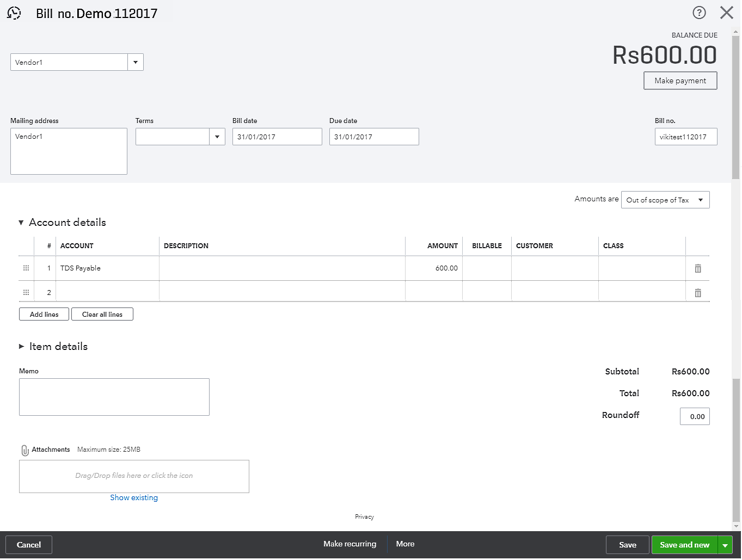Image resolution: width=742 pixels, height=560 pixels.
Task: Select the 600.00 amount cell
Action: coord(434,268)
